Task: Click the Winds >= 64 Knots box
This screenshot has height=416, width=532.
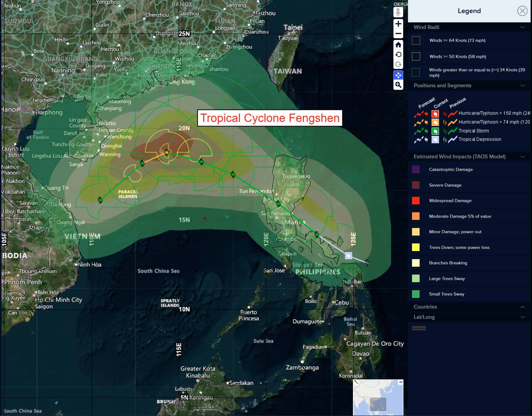Action: (416, 40)
